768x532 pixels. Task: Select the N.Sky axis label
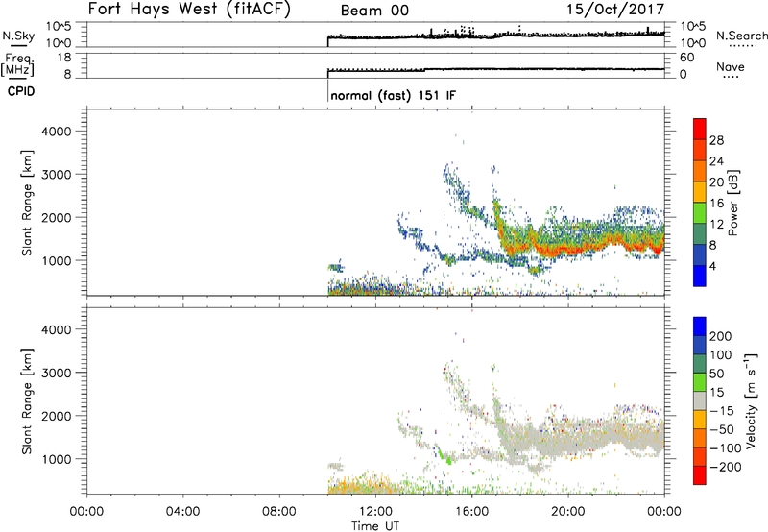[x=18, y=36]
